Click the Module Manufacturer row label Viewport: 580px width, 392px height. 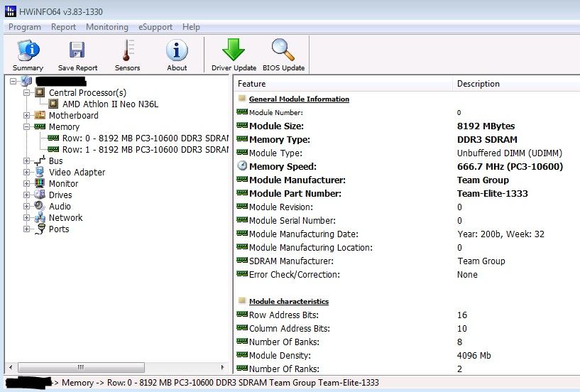coord(297,180)
